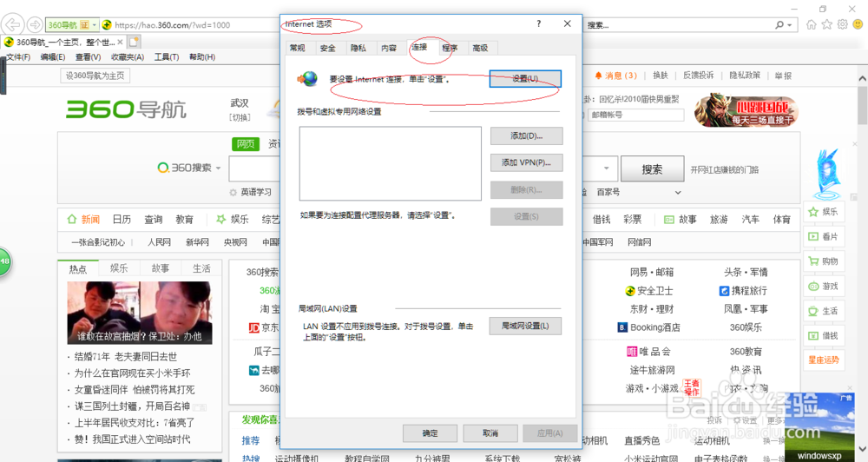Viewport: 868px width, 462px height.
Task: Click the 星座运势 link
Action: [823, 360]
